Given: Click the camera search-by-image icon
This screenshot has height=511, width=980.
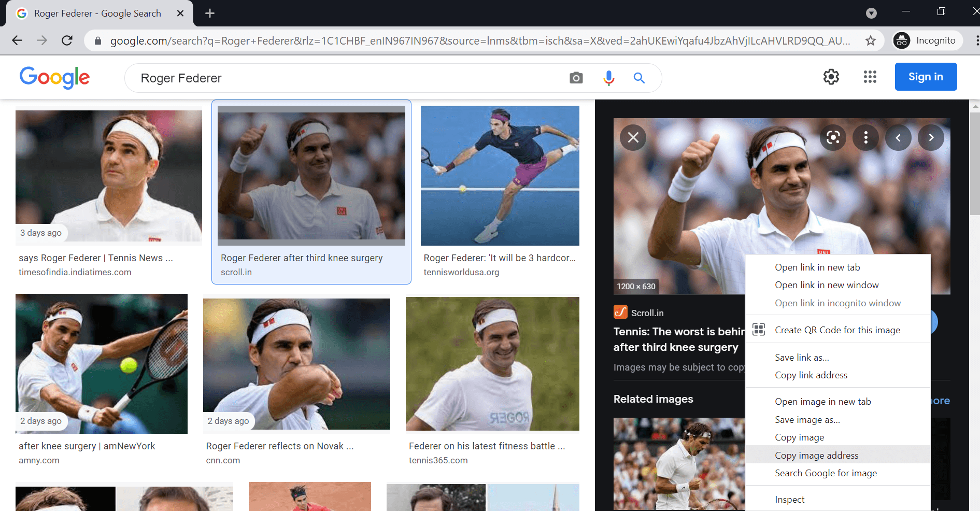Looking at the screenshot, I should tap(576, 78).
